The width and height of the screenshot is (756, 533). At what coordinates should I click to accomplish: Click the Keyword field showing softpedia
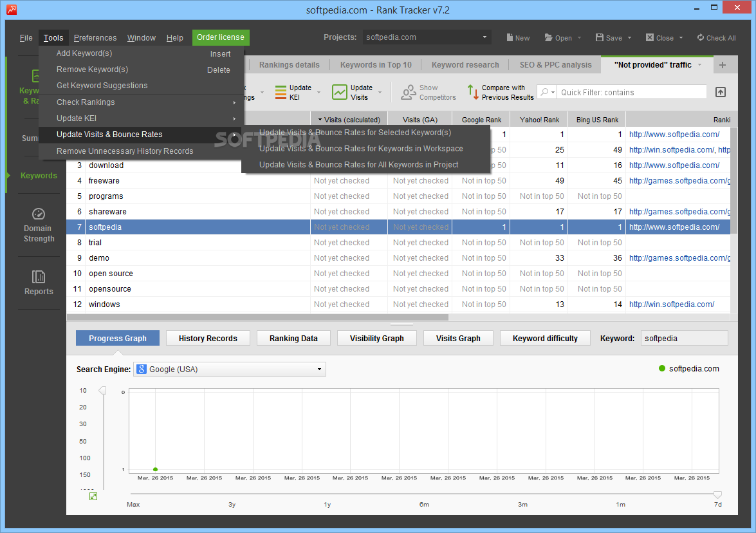tap(684, 338)
